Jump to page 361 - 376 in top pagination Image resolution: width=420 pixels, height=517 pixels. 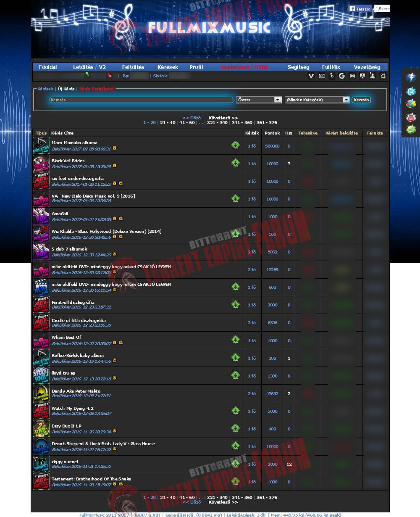click(x=267, y=123)
